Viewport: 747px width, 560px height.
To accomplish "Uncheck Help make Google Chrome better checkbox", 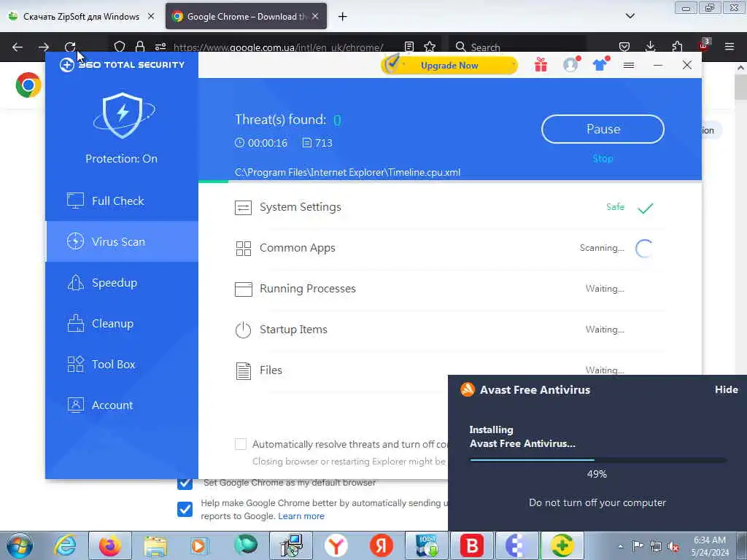I will [x=185, y=509].
